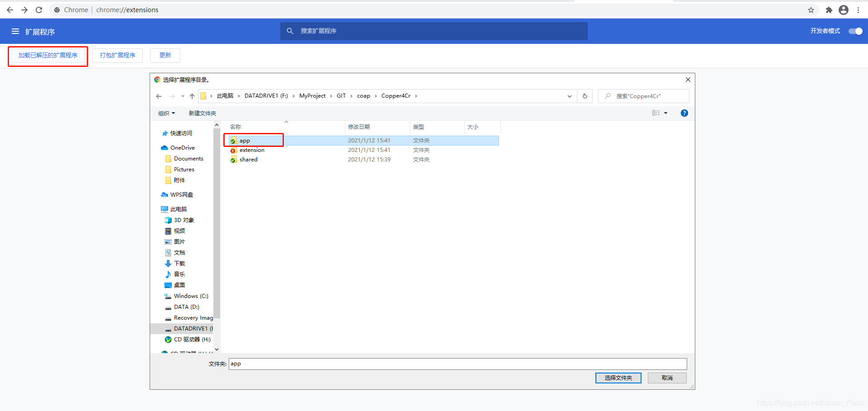Select 此电脑 in the navigation tree
The width and height of the screenshot is (868, 411).
tap(179, 209)
